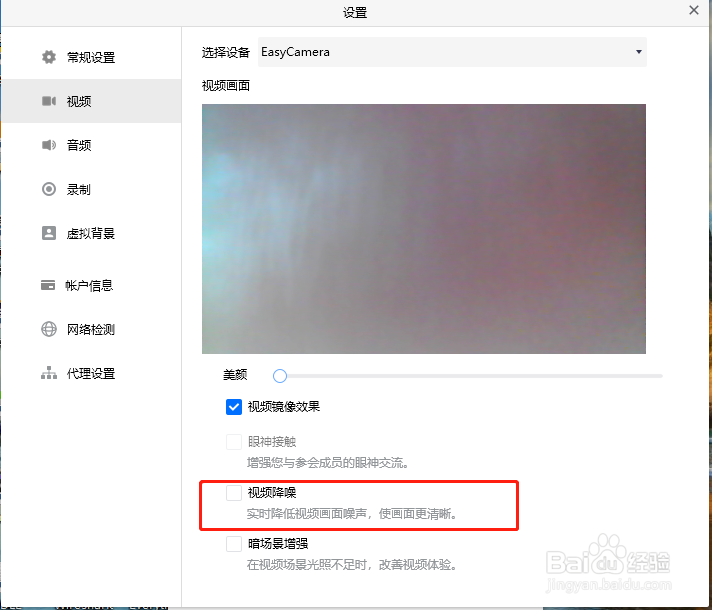Click the globe icon beside 网络检测
This screenshot has height=610, width=712.
[x=49, y=329]
